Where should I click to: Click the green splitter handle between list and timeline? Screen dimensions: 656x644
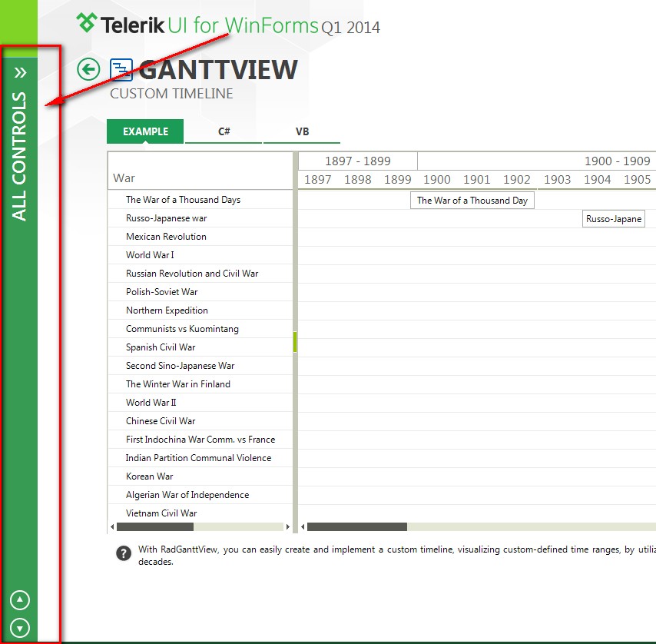pos(295,342)
